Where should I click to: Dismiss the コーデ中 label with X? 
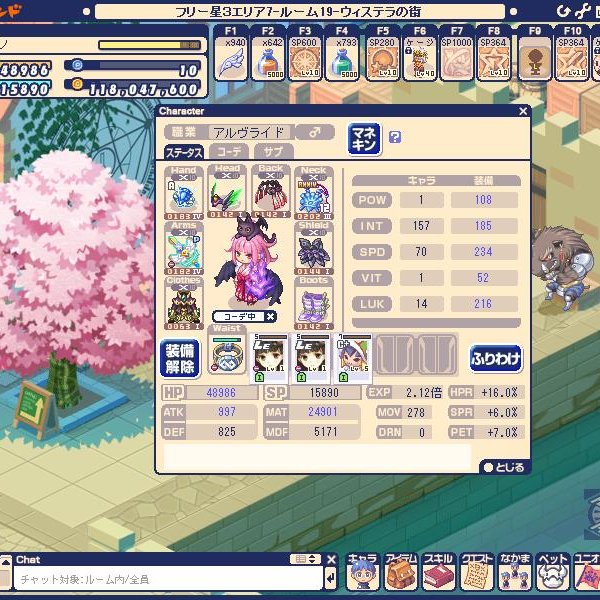[x=270, y=316]
